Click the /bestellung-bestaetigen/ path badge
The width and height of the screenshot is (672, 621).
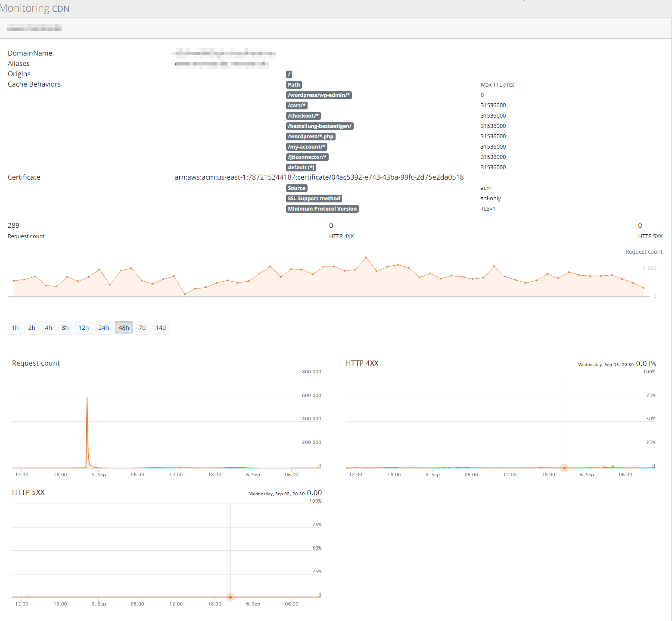tap(320, 126)
